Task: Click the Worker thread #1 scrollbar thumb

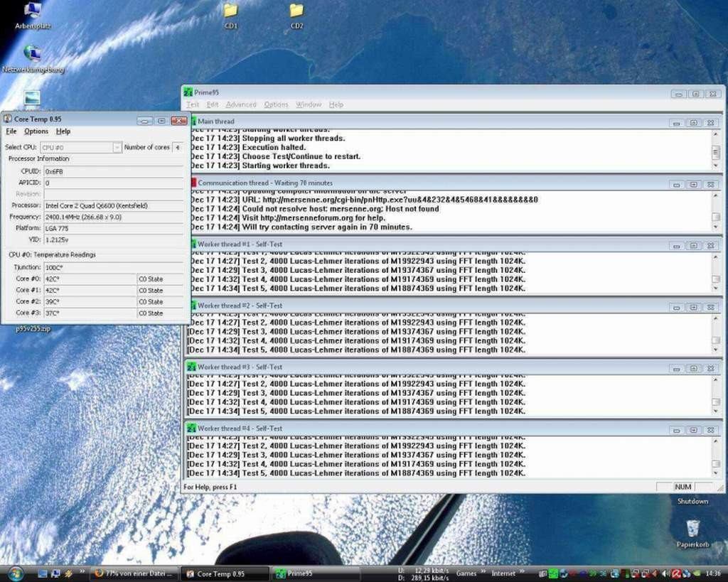Action: (715, 279)
